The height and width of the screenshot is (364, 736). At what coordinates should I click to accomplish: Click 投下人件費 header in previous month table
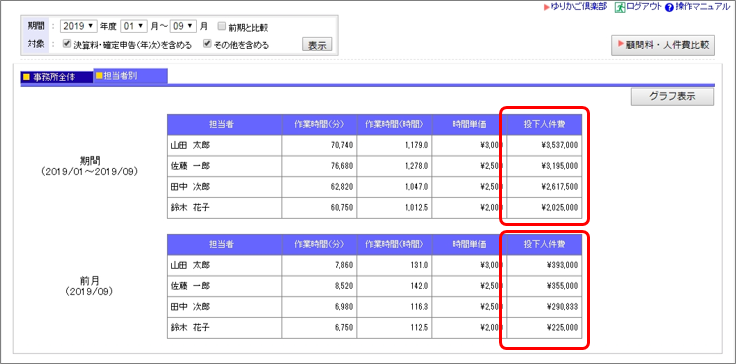(544, 245)
